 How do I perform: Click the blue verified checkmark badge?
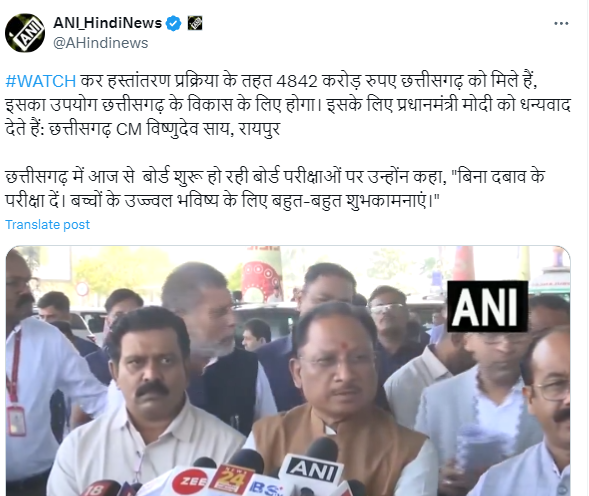pos(173,23)
